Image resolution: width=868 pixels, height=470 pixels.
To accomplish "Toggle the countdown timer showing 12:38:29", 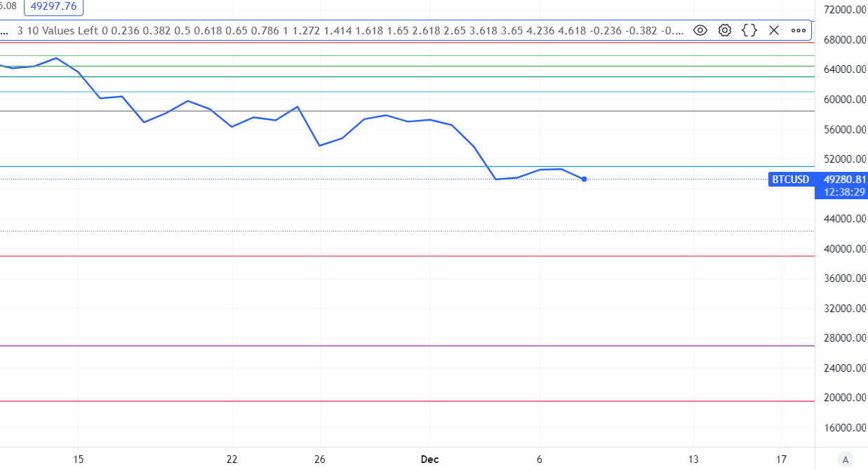I will (x=845, y=190).
